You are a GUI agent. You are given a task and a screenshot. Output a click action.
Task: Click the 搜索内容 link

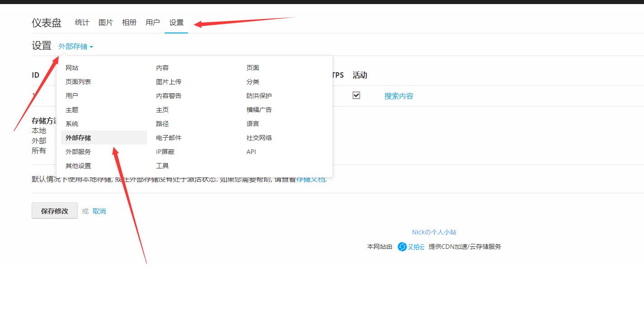[398, 95]
